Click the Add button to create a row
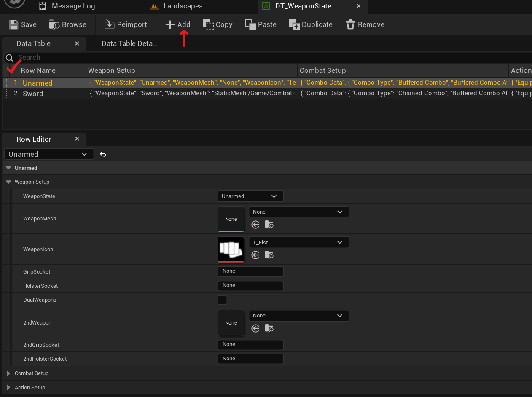 point(177,24)
